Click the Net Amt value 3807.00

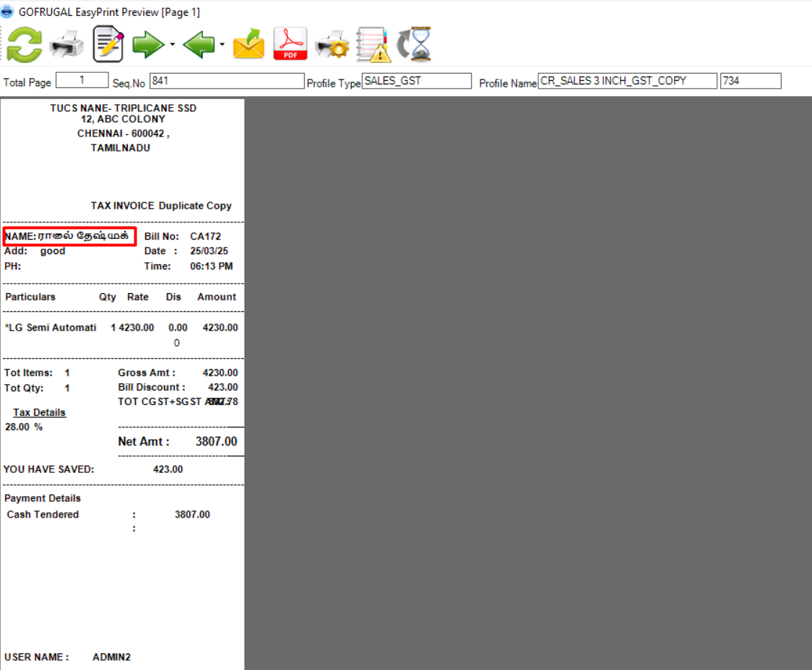(x=217, y=442)
